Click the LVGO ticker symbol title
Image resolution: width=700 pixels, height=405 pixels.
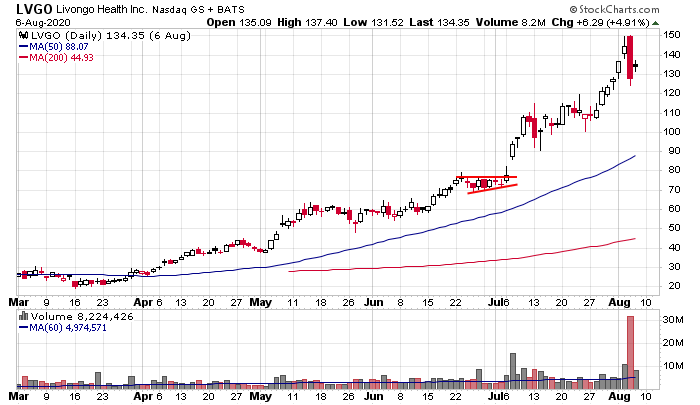coord(34,8)
